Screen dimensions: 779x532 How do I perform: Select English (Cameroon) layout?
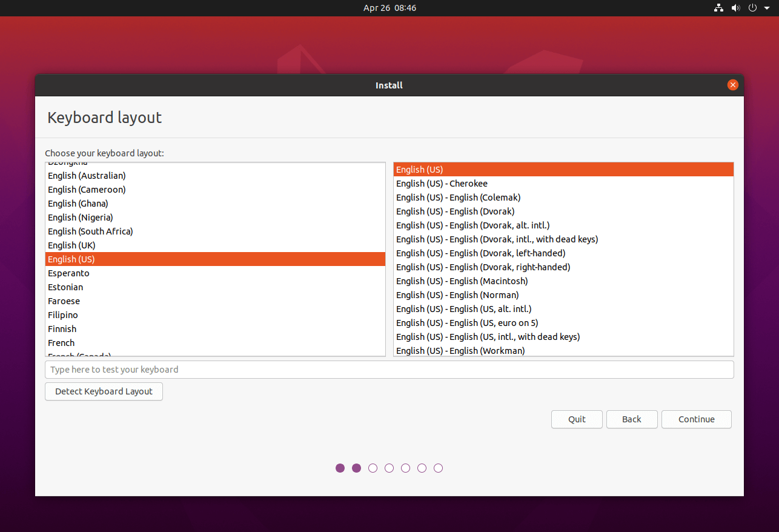coord(215,190)
